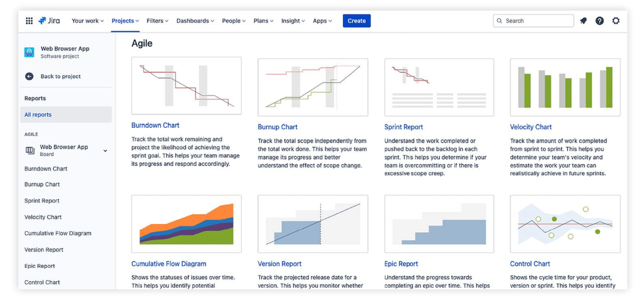Open the app switcher grid icon
Viewport: 644px width, 301px height.
coord(29,21)
